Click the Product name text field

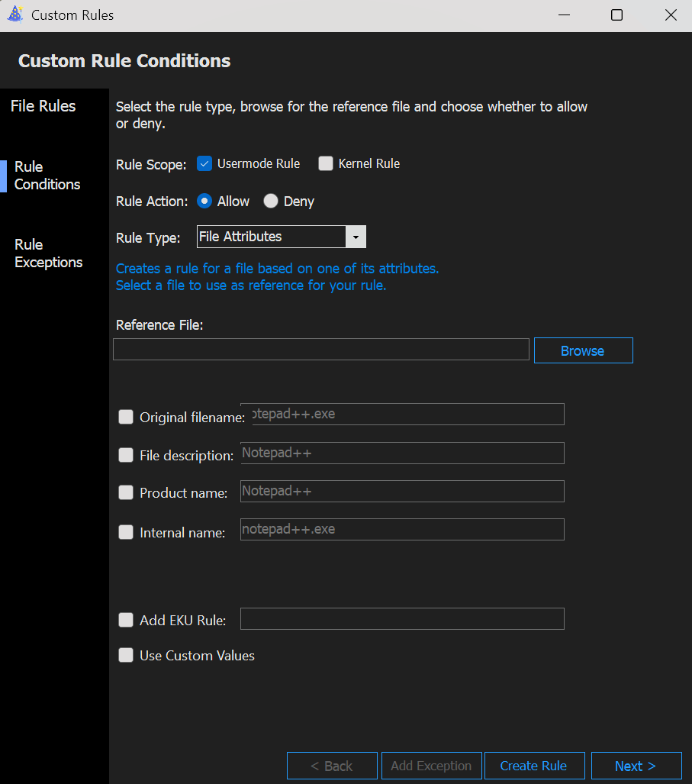point(402,491)
